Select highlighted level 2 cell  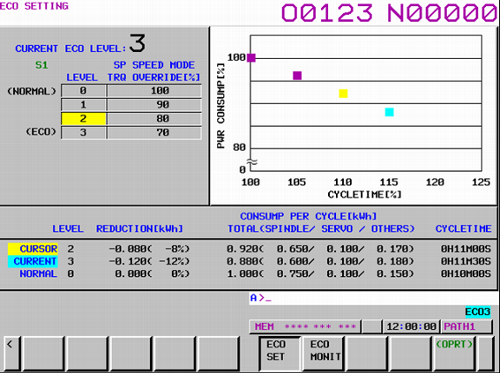tap(83, 119)
